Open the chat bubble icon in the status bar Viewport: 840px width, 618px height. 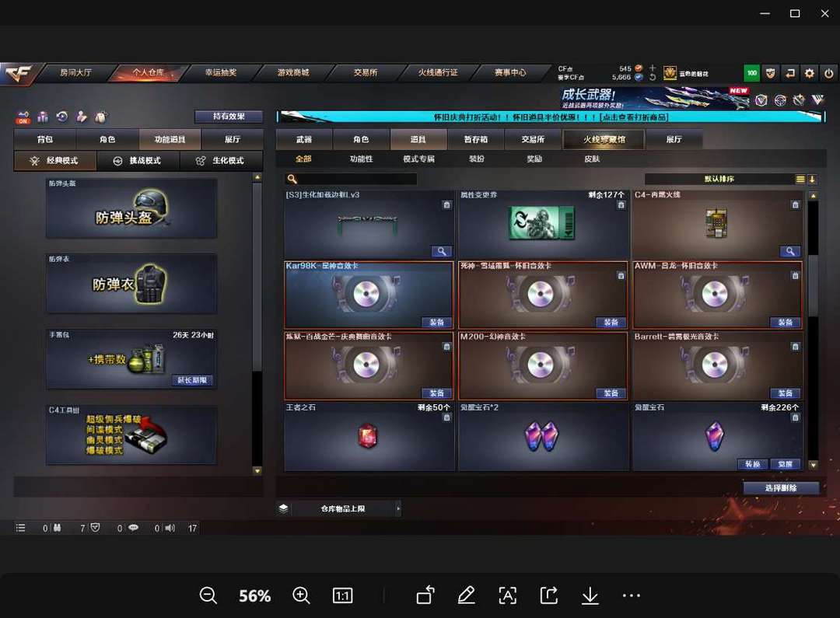point(133,528)
